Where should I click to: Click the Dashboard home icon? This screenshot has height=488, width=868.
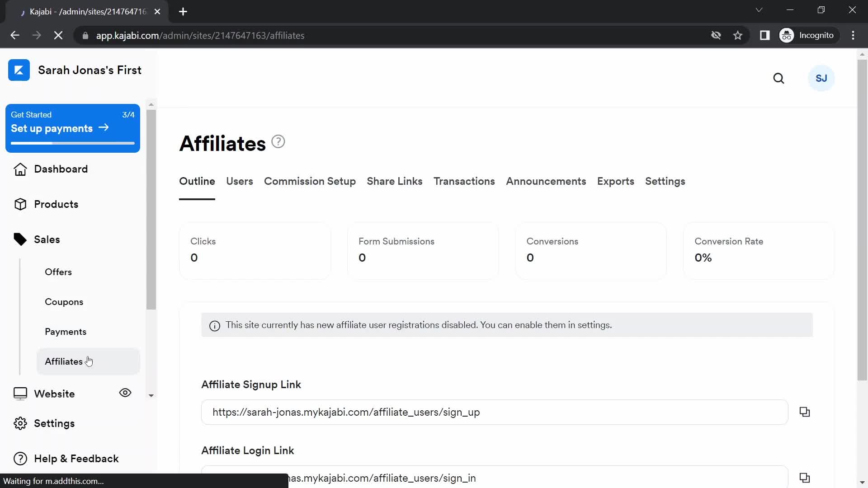[x=20, y=169]
